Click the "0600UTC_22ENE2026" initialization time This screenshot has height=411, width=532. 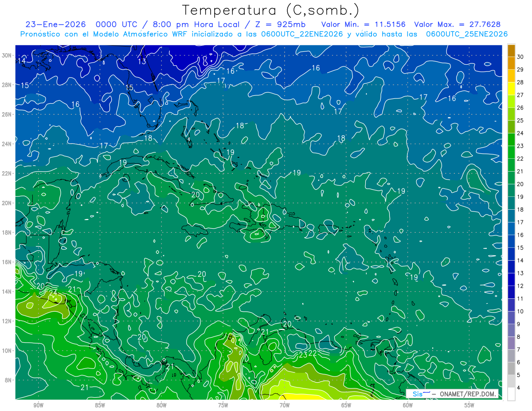coord(302,34)
